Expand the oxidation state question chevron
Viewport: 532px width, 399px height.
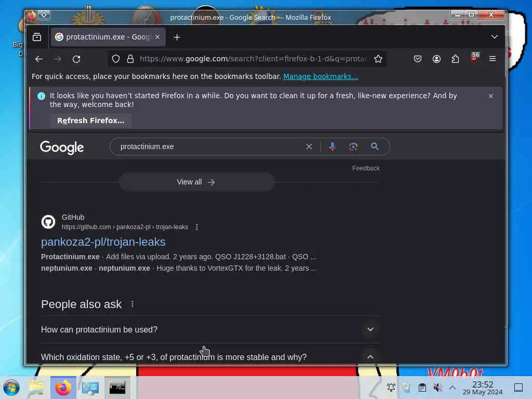click(x=370, y=357)
